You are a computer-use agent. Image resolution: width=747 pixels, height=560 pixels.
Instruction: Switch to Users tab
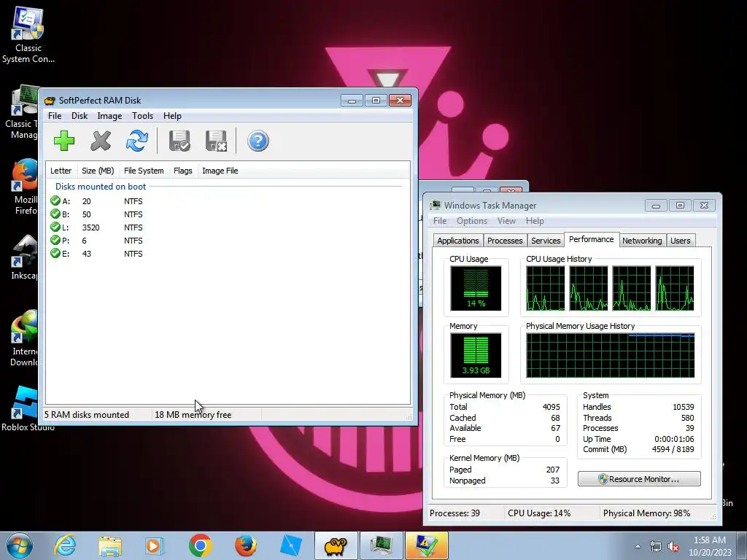pyautogui.click(x=681, y=241)
